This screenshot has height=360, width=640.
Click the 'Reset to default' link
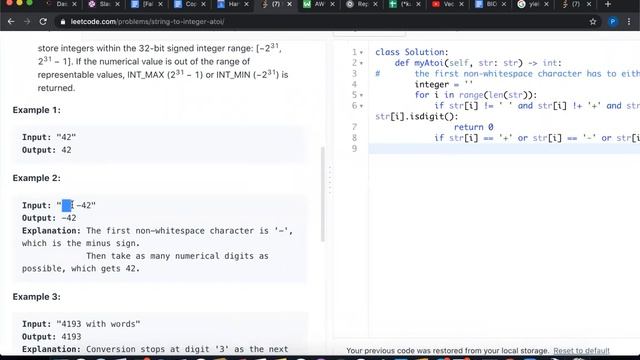[581, 351]
